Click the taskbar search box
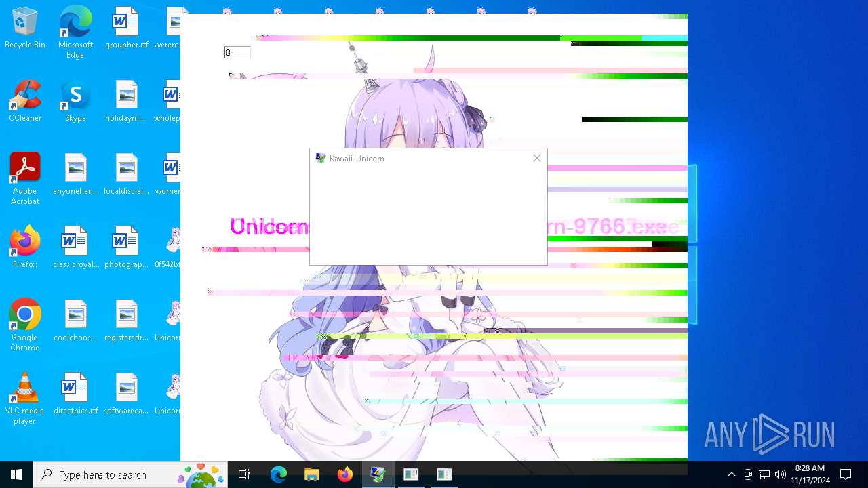Image resolution: width=868 pixels, height=488 pixels. click(130, 474)
